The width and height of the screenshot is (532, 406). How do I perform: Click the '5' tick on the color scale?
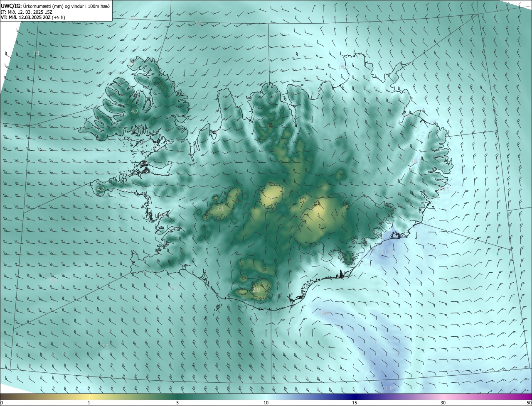coord(177,403)
